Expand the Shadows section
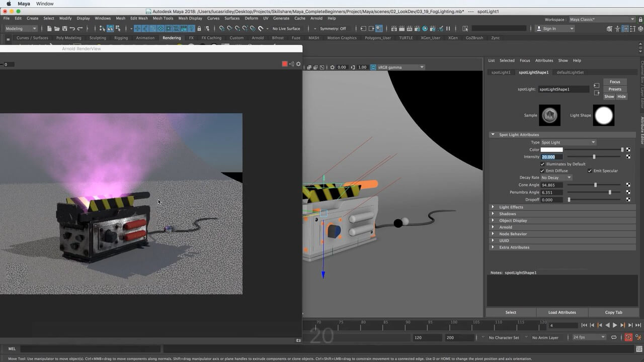The height and width of the screenshot is (362, 644). [507, 214]
